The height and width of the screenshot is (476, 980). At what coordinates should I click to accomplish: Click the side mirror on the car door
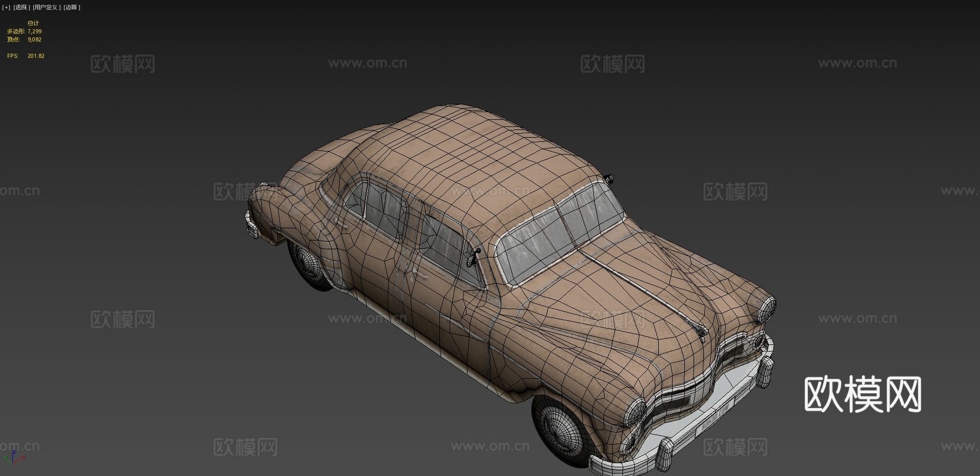(473, 257)
